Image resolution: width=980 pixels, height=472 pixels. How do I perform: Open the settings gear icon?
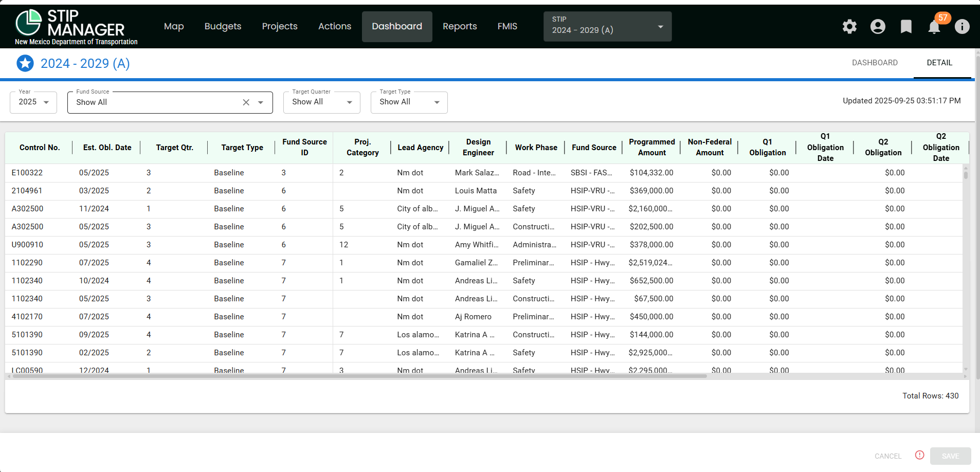point(849,26)
